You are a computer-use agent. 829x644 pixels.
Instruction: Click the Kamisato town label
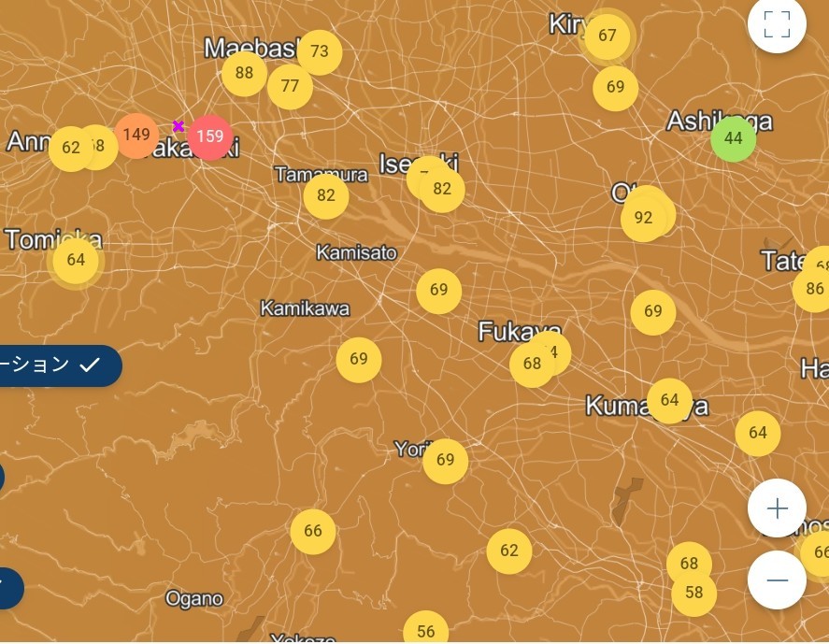(356, 253)
